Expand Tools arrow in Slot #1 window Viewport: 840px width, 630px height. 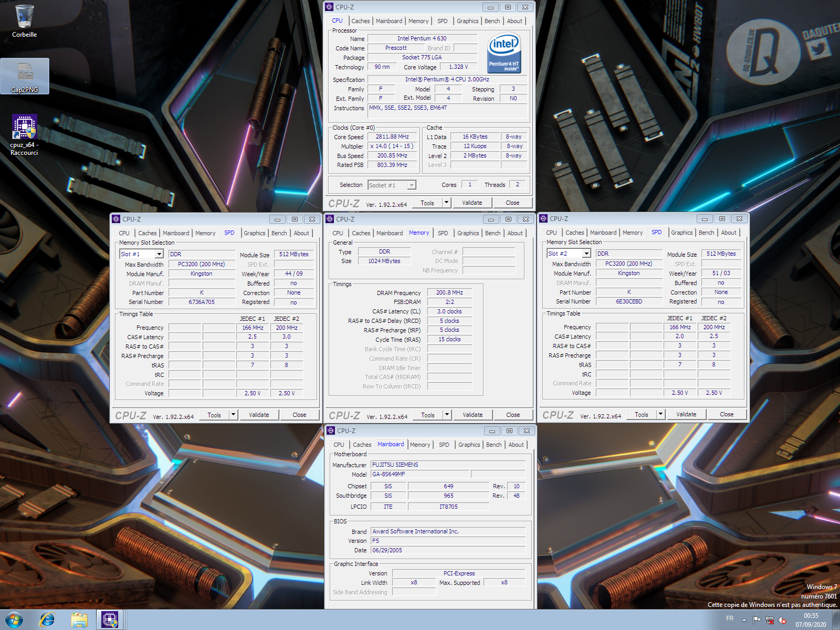[233, 415]
